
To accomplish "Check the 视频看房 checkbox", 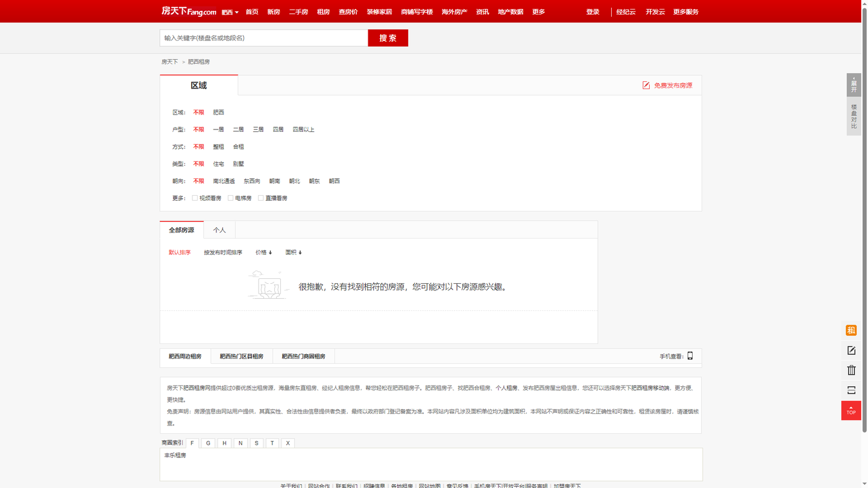I will 195,198.
